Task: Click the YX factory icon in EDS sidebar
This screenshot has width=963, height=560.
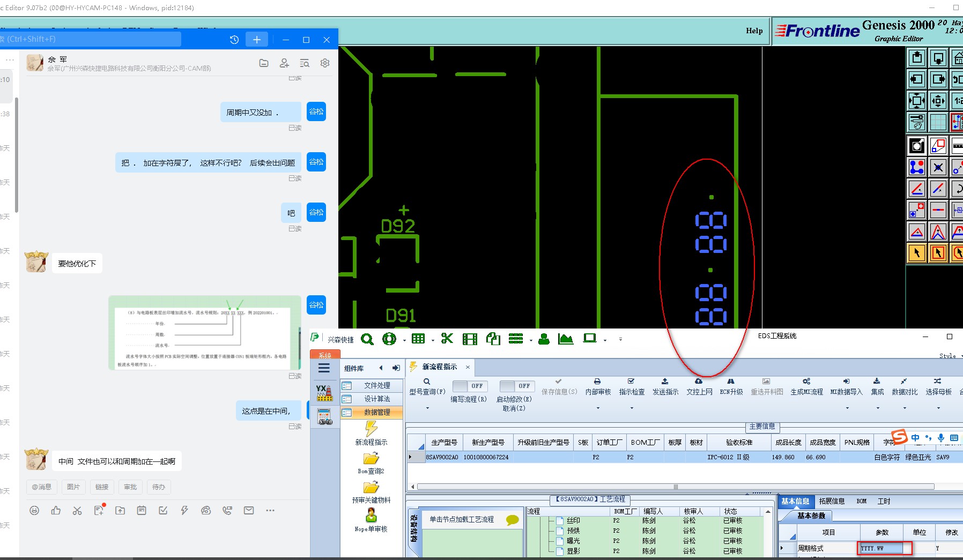Action: click(x=324, y=393)
